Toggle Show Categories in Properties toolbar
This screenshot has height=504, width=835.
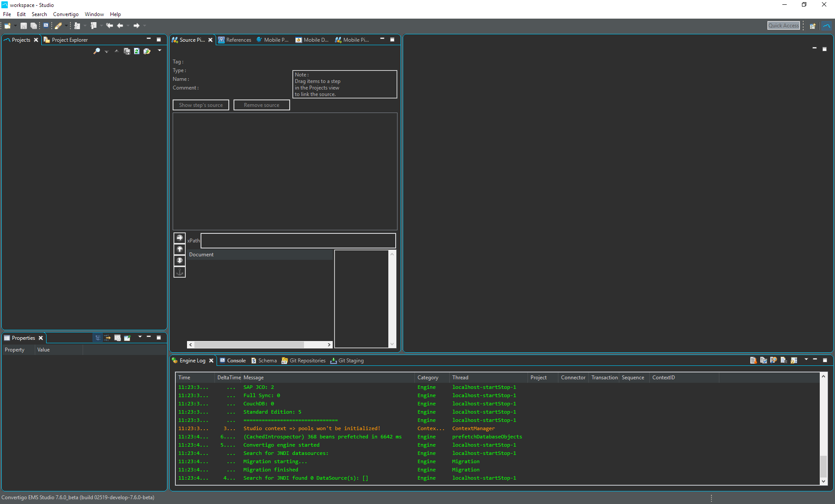(x=98, y=338)
